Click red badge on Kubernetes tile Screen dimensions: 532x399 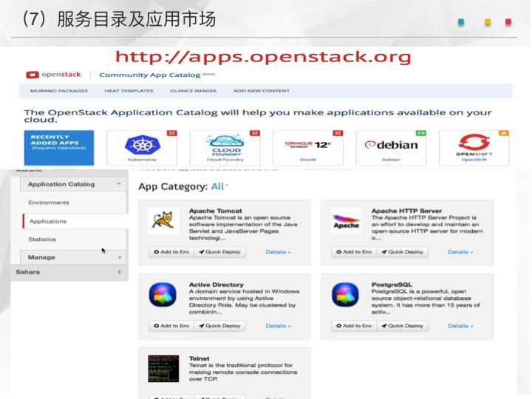pyautogui.click(x=172, y=133)
